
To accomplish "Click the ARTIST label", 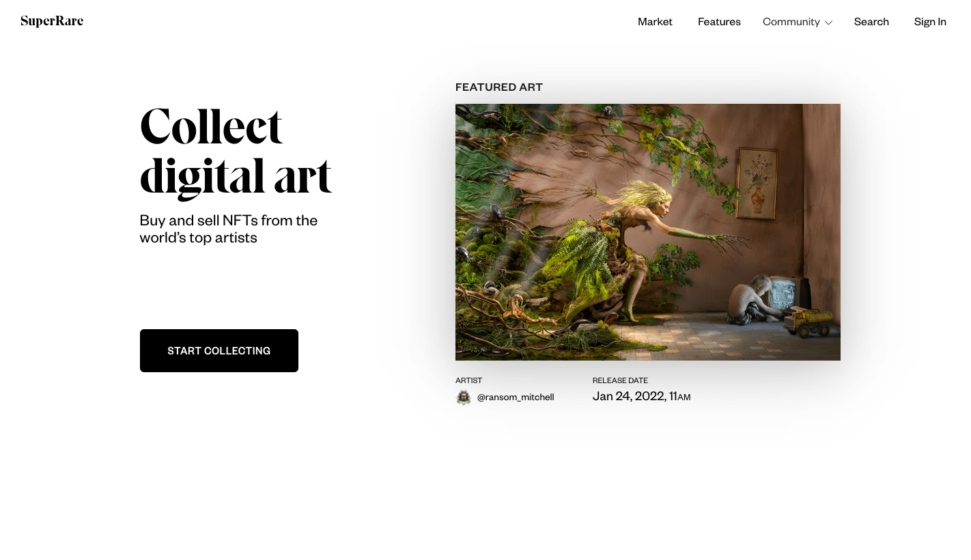I will (x=468, y=380).
